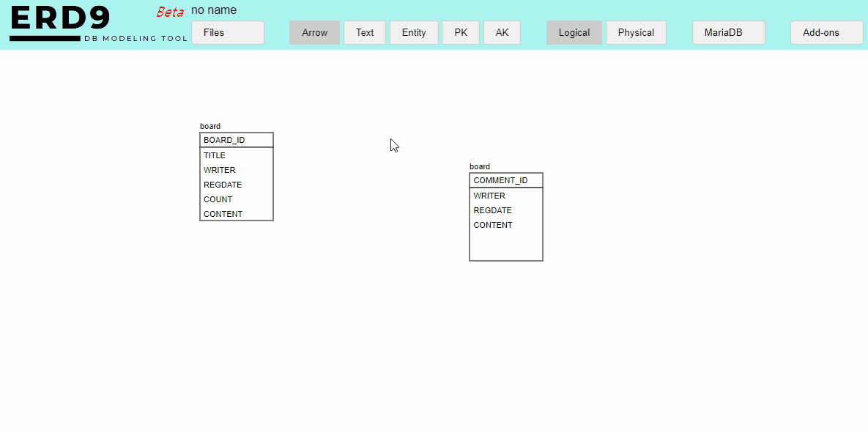Switch to Physical view
The image size is (868, 433).
click(x=636, y=33)
